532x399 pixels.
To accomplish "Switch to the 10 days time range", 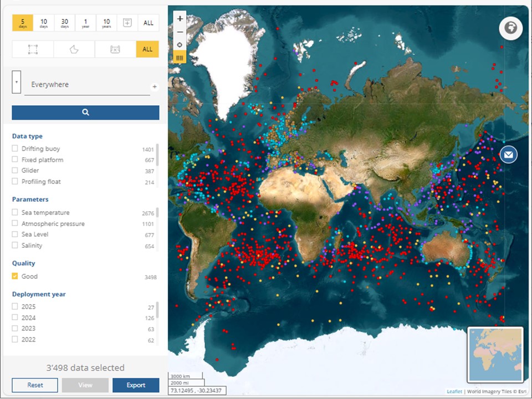I will coord(44,23).
